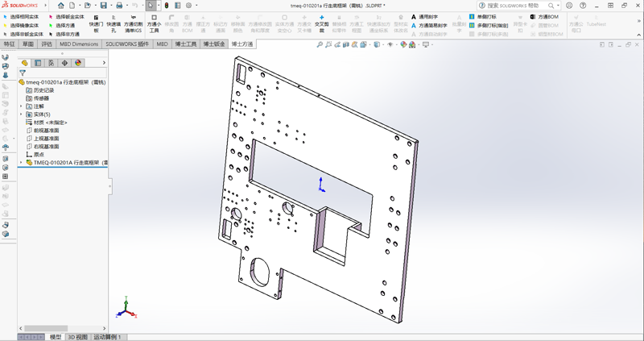Click the Print icon in top toolbar

(x=119, y=6)
